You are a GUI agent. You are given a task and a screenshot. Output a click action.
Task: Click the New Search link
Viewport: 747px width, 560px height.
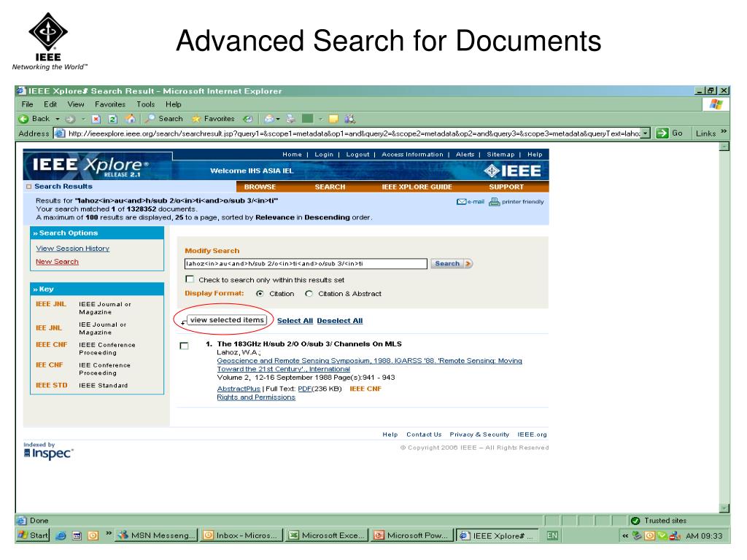57,262
